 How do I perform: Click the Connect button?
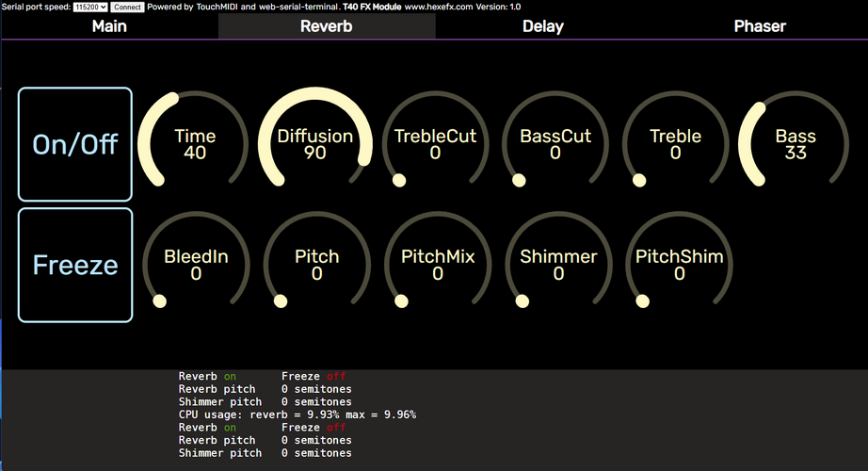click(x=127, y=8)
